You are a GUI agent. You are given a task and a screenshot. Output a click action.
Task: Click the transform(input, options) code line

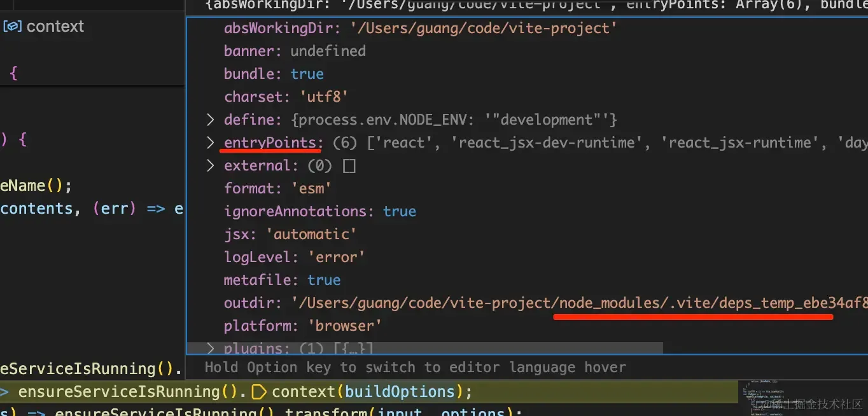(402, 412)
